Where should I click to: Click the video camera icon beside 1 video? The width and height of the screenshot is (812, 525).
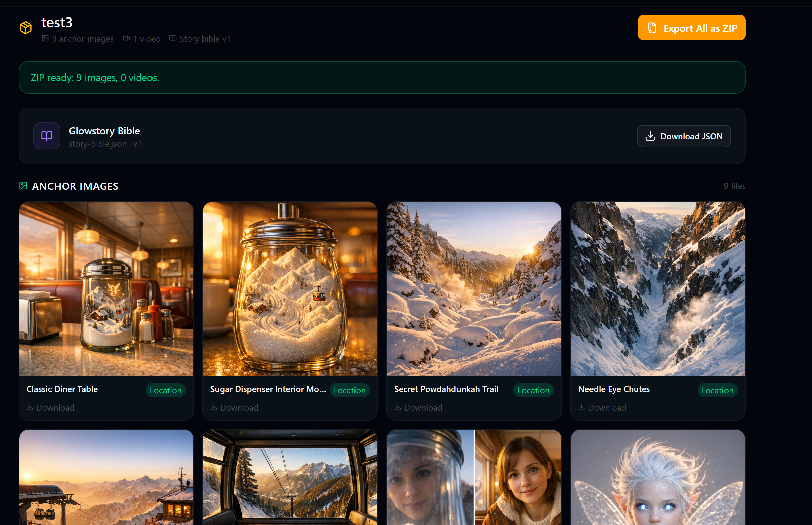127,38
